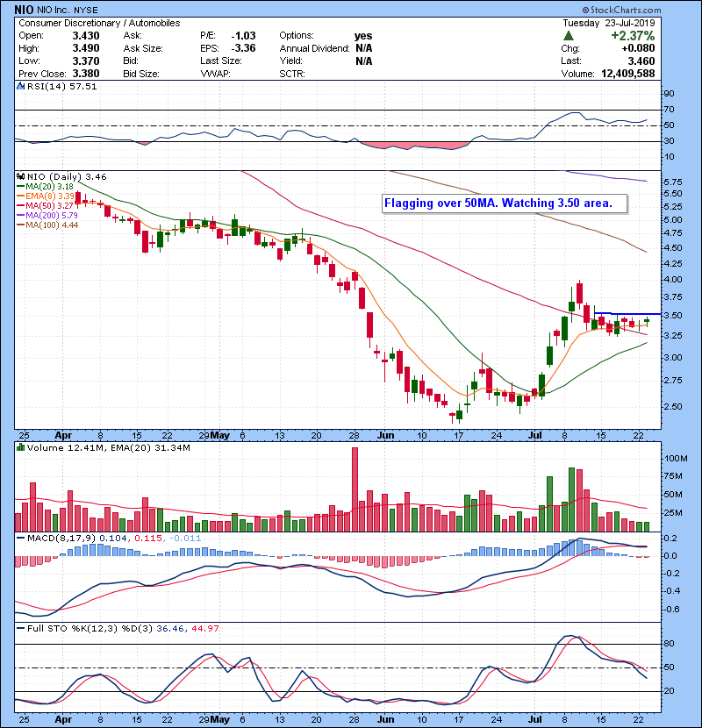Click the 90 level on the RSI axis

tap(669, 94)
